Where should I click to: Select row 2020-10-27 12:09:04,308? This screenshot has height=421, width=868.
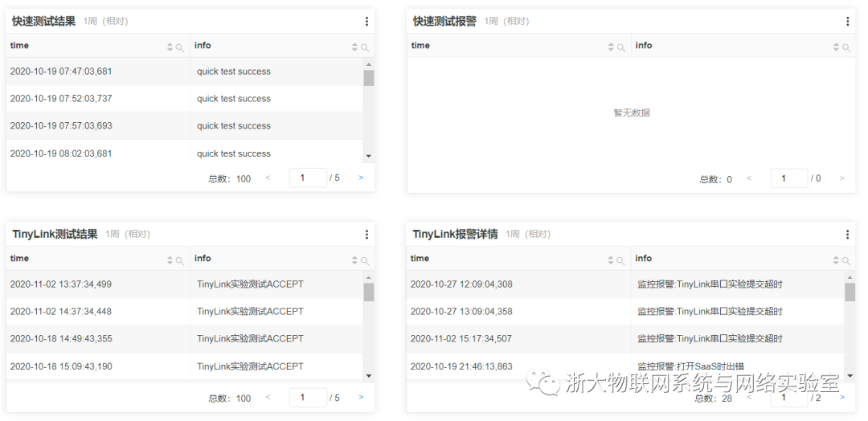coord(625,284)
